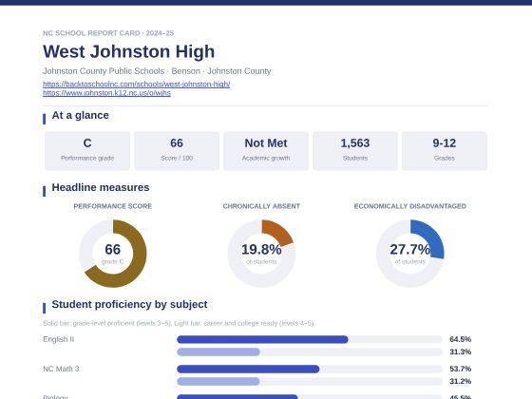Image resolution: width=532 pixels, height=399 pixels.
Task: Click the 'Student proficiency by subject' heading
Action: (129, 304)
